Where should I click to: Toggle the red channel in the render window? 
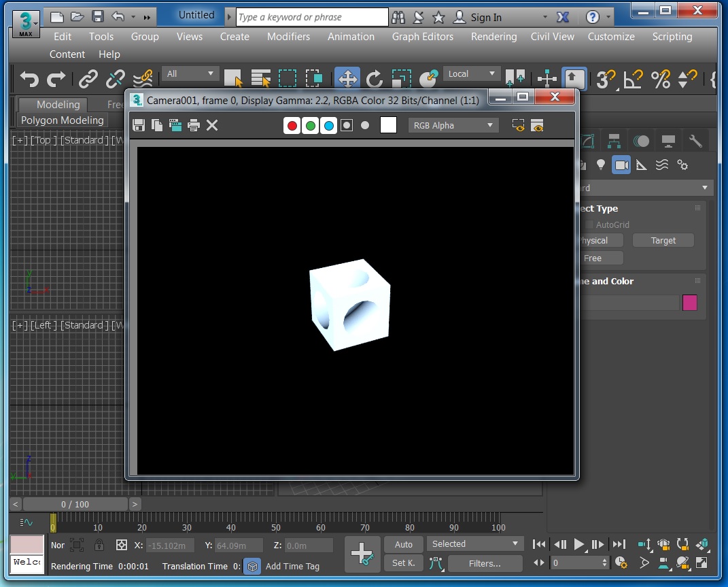(x=291, y=125)
